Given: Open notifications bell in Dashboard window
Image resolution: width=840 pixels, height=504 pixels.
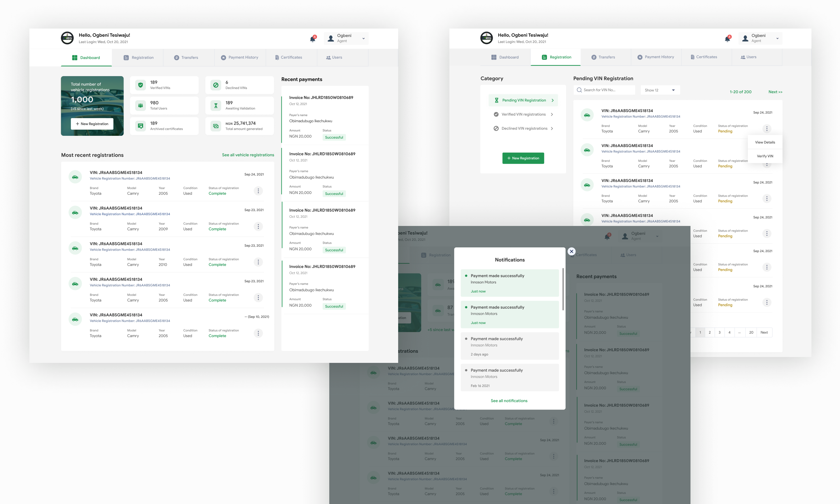Looking at the screenshot, I should [x=313, y=39].
